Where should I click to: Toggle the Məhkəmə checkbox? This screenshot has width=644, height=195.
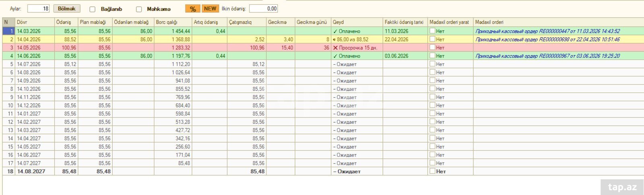tap(139, 9)
